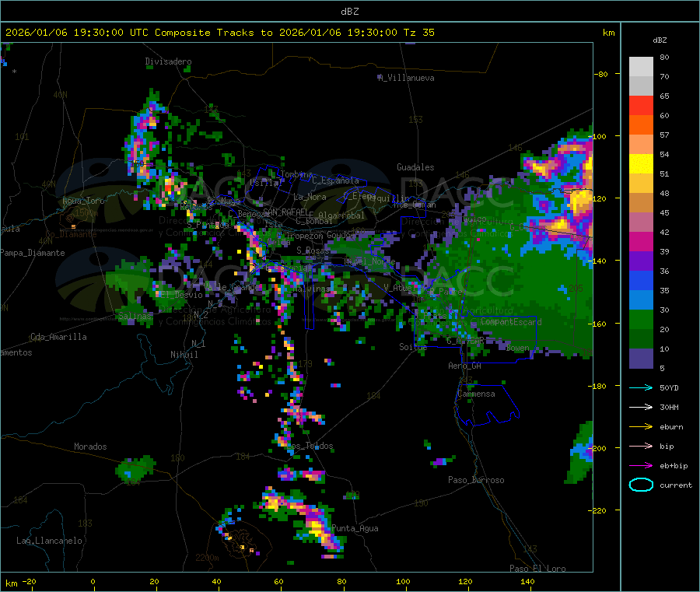Click the 'Los_Toldos' map label
Image resolution: width=700 pixels, height=592 pixels.
coord(310,446)
